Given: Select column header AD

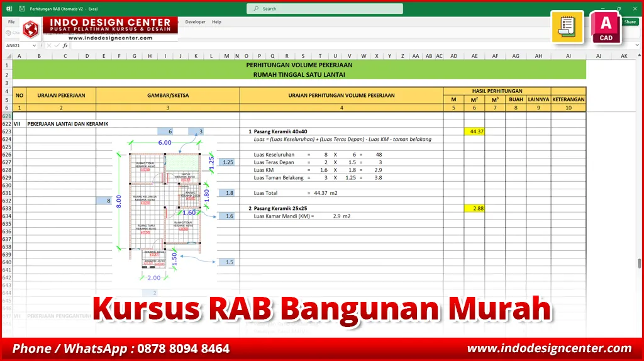Looking at the screenshot, I should click(x=453, y=56).
